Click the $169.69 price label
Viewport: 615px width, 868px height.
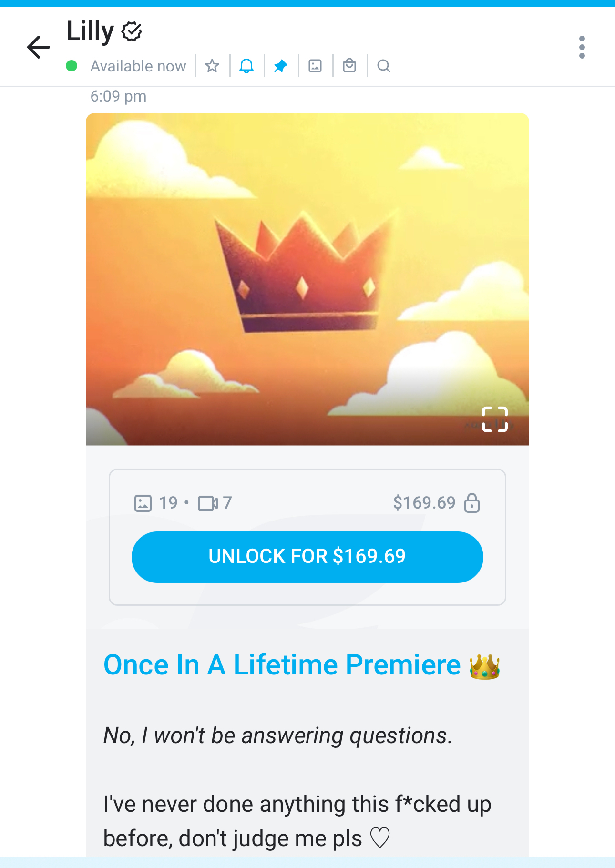click(424, 503)
